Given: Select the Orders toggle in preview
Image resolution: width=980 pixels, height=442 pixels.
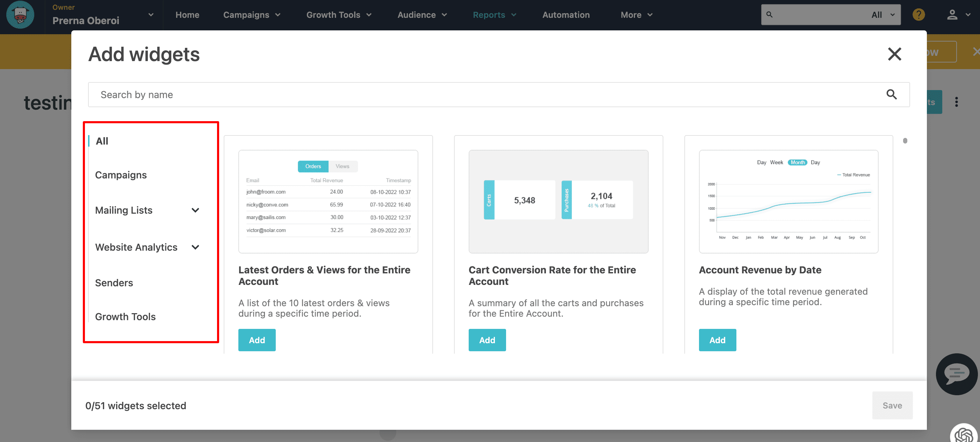Looking at the screenshot, I should click(x=313, y=167).
